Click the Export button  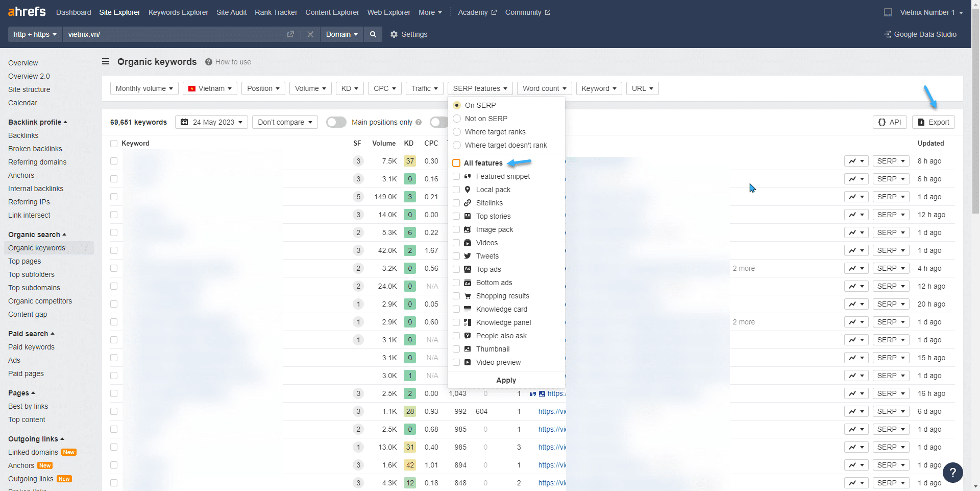coord(934,122)
